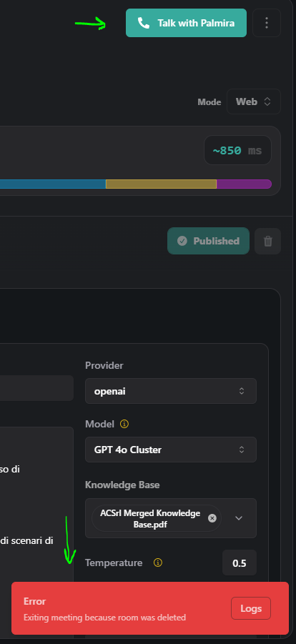Image resolution: width=296 pixels, height=644 pixels.
Task: Click the phone icon in Talk button
Action: point(144,23)
